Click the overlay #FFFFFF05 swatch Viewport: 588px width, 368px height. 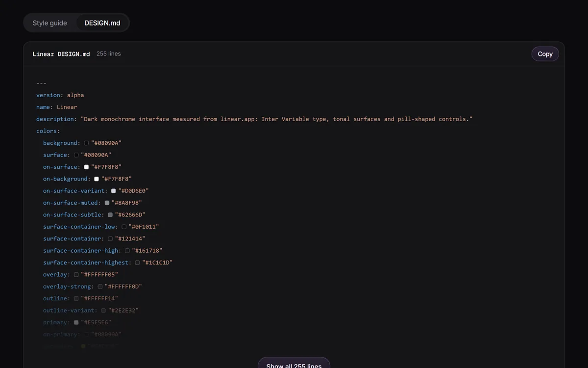click(x=76, y=275)
